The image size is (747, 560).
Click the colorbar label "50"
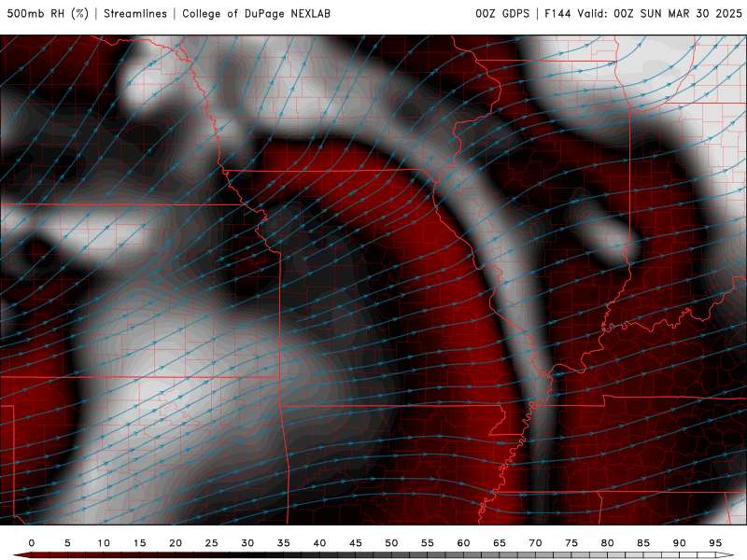coord(391,543)
